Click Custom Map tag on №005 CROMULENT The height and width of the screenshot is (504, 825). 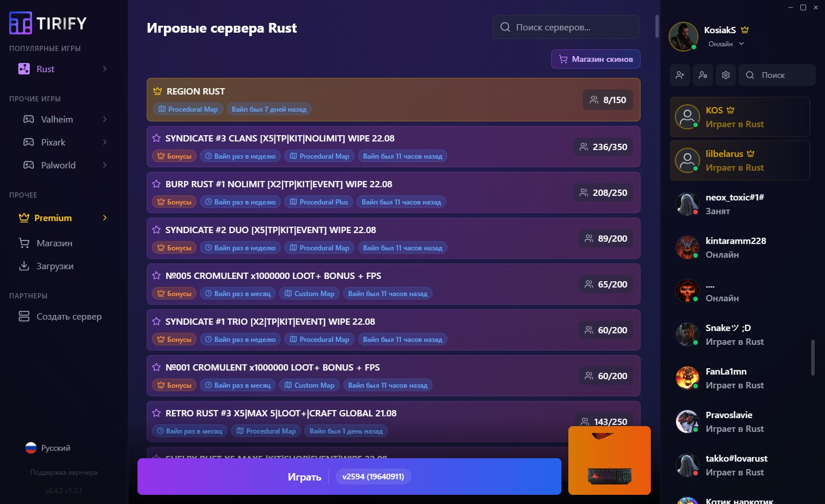pos(309,293)
